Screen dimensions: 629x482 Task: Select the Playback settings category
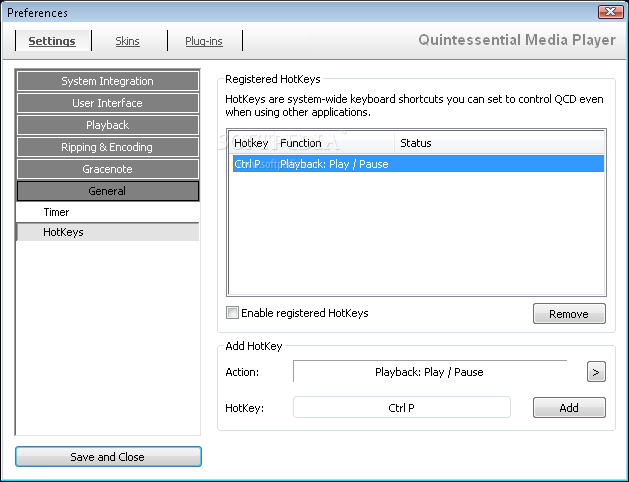coord(108,125)
